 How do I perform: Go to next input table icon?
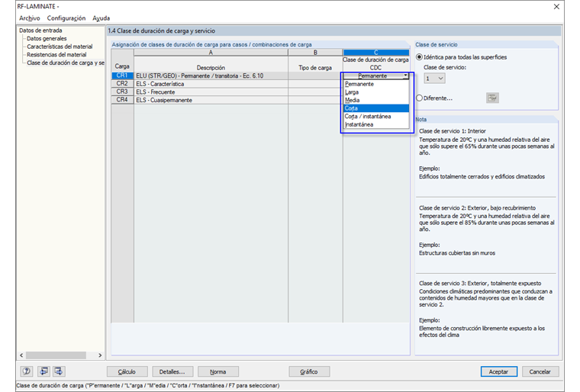click(59, 371)
